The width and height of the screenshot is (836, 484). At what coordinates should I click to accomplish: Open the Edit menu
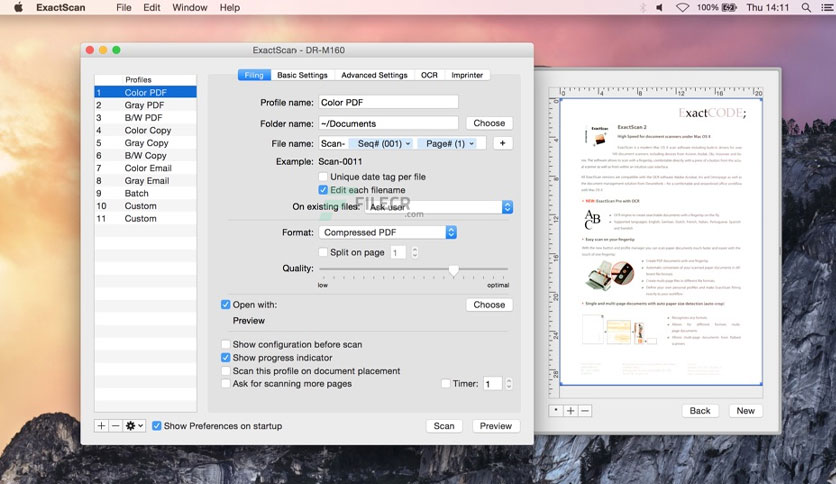[x=151, y=7]
